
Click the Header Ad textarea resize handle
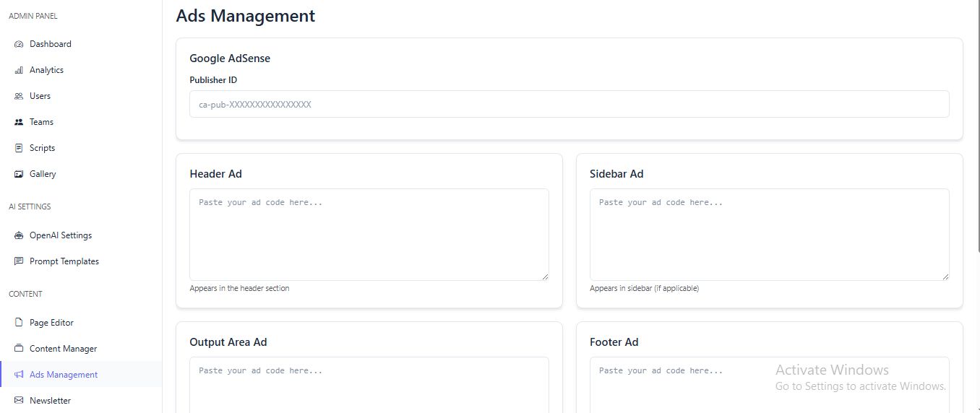[545, 277]
